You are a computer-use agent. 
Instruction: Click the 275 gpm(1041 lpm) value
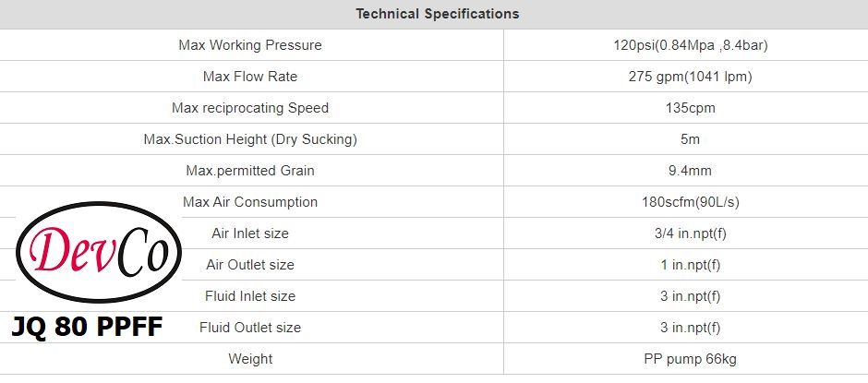(x=684, y=77)
